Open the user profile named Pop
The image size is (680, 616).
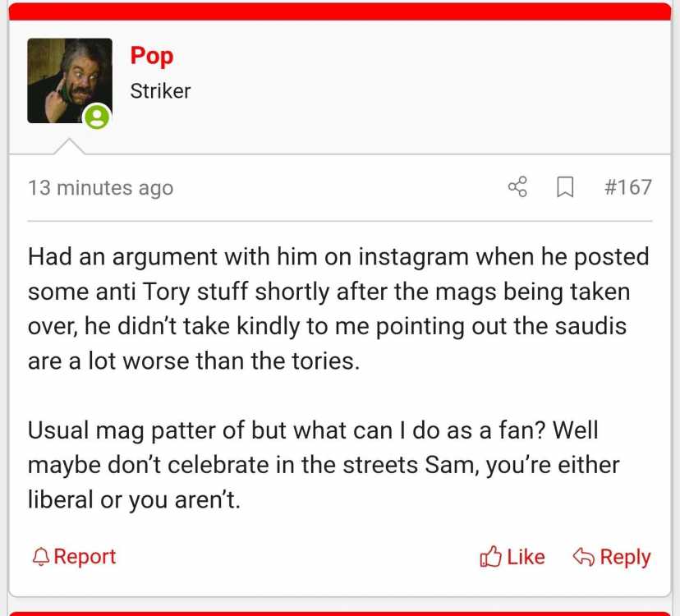tap(152, 57)
